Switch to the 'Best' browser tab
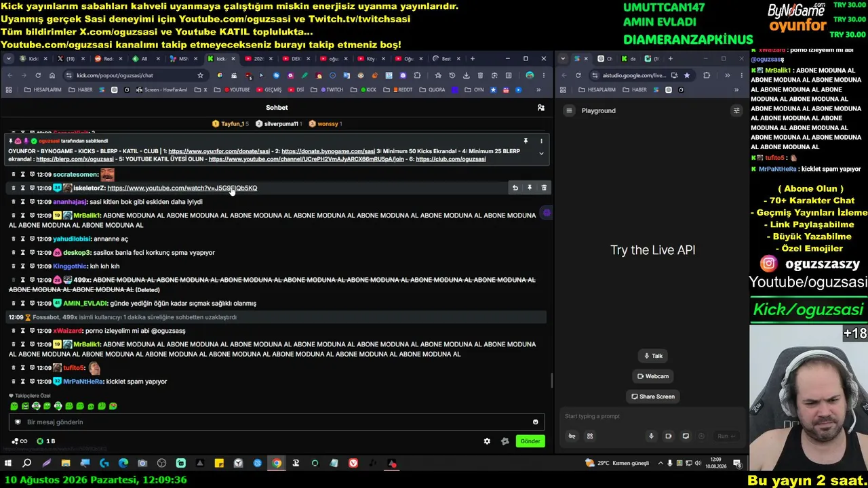The image size is (868, 488). 444,59
